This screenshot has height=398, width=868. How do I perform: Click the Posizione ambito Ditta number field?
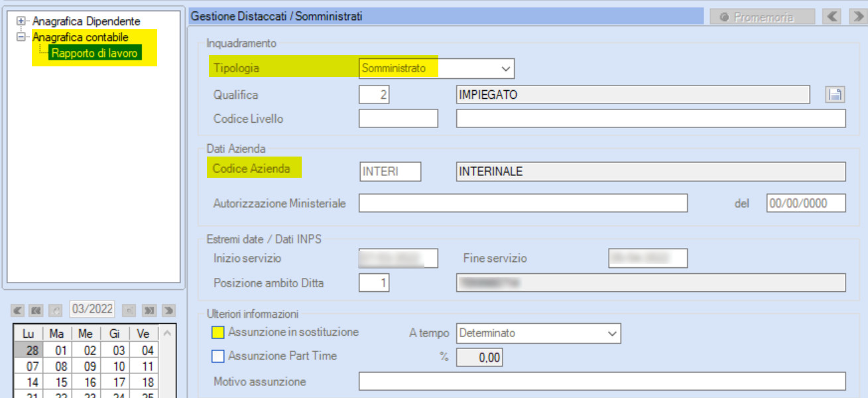coord(374,283)
